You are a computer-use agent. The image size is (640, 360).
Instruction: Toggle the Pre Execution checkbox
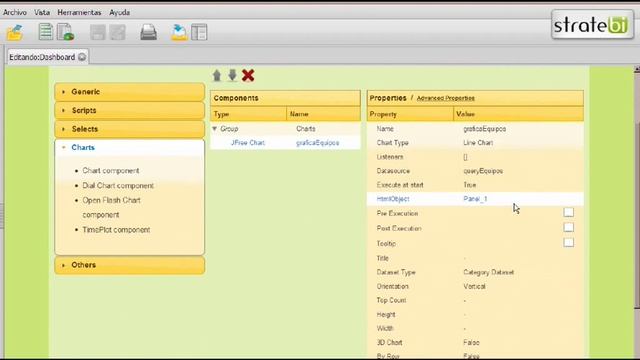(x=568, y=212)
